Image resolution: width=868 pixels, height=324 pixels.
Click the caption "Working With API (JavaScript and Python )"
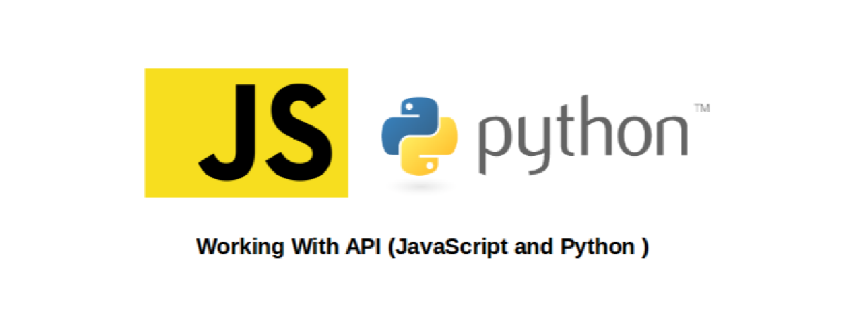pyautogui.click(x=422, y=247)
